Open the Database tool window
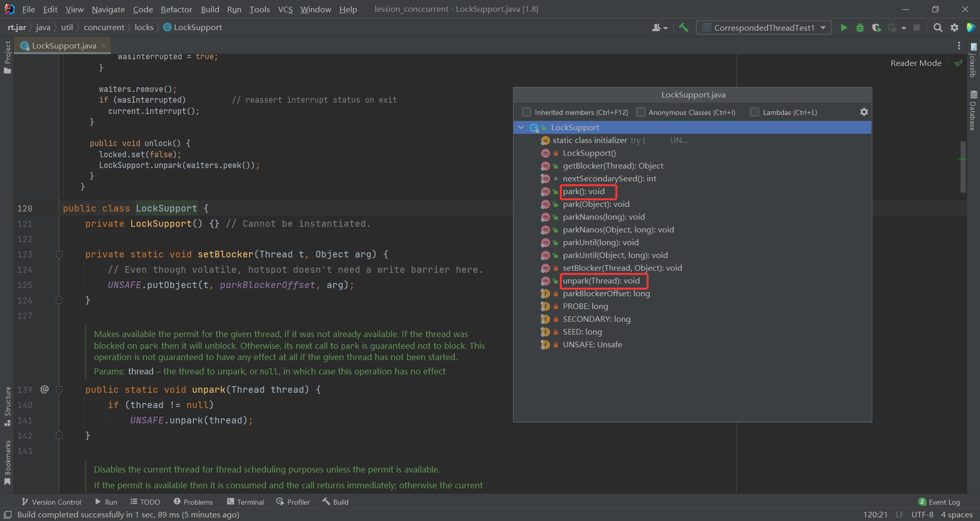The image size is (980, 521). tap(973, 110)
